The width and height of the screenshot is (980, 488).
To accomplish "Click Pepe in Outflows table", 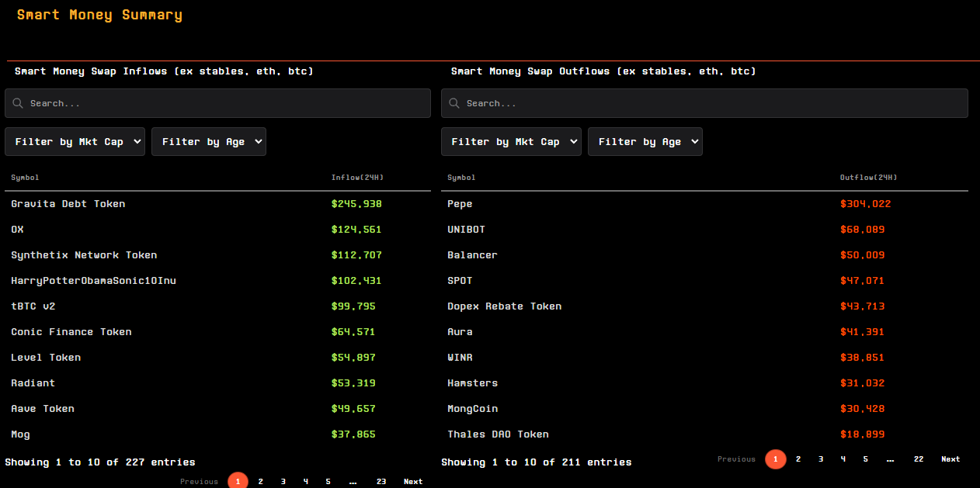I will click(x=460, y=204).
